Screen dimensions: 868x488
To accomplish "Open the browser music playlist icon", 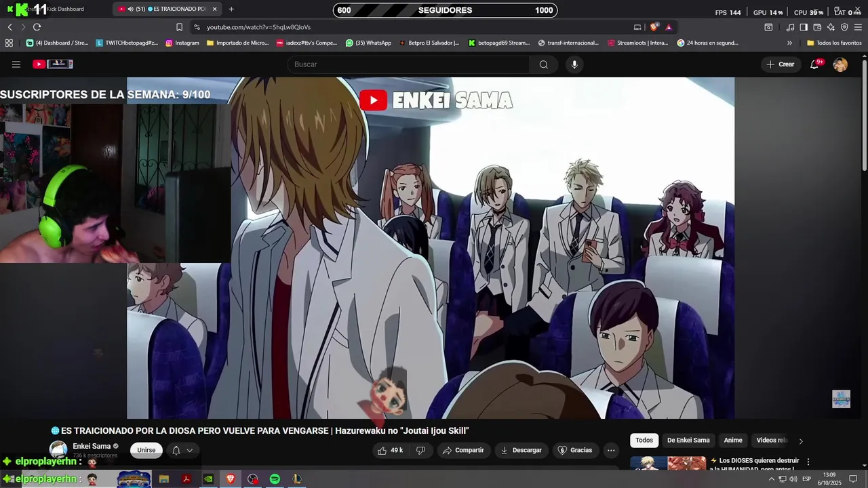I will [x=790, y=27].
